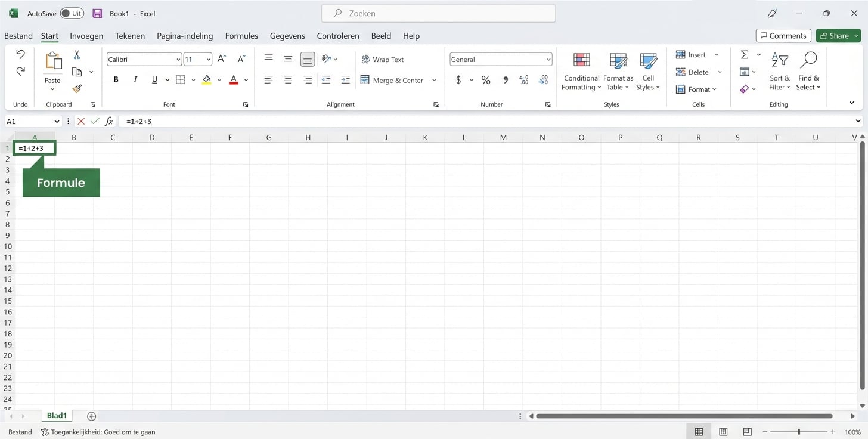Apply the Percent Style number format
The width and height of the screenshot is (868, 439).
(x=485, y=79)
